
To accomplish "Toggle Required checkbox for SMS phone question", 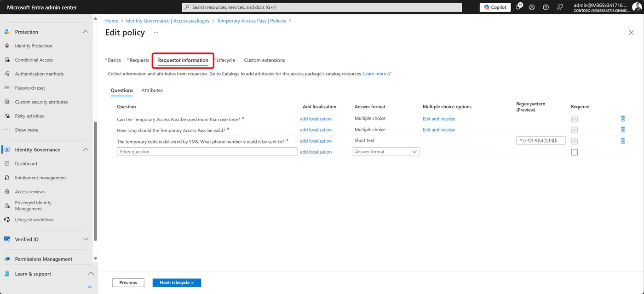I will pyautogui.click(x=574, y=141).
